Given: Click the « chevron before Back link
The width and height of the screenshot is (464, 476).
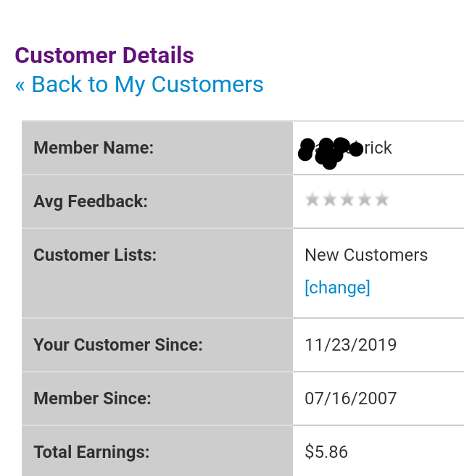Looking at the screenshot, I should click(20, 85).
